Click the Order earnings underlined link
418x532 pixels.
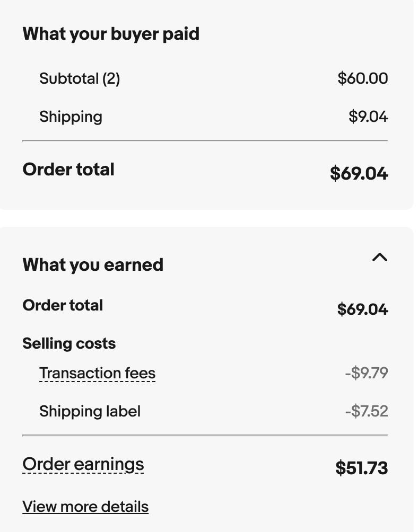[x=83, y=464]
